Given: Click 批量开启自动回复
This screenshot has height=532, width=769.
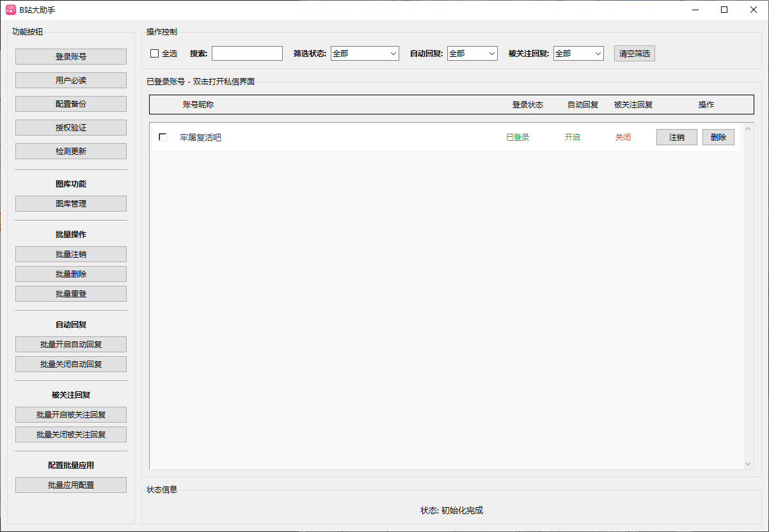Looking at the screenshot, I should pyautogui.click(x=71, y=344).
